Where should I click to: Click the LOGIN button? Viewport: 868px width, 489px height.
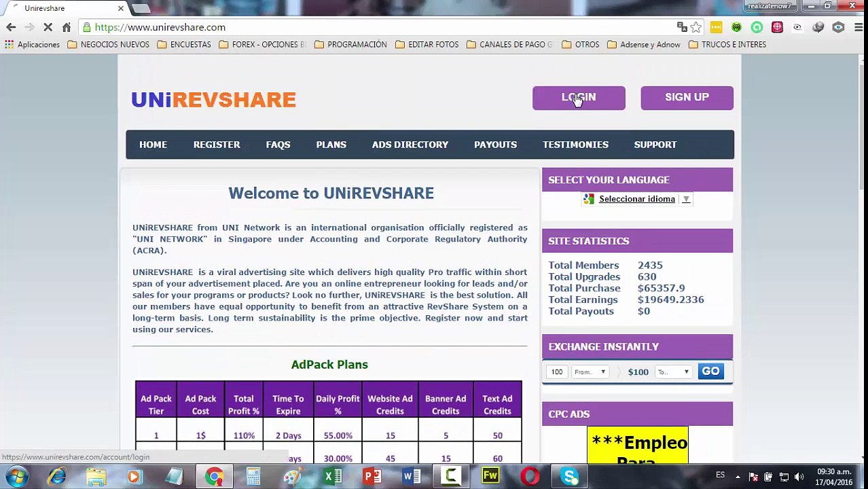pos(579,98)
